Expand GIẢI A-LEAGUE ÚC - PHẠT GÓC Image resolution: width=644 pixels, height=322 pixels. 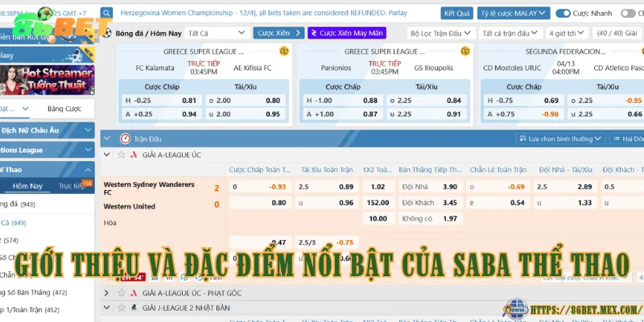click(107, 293)
